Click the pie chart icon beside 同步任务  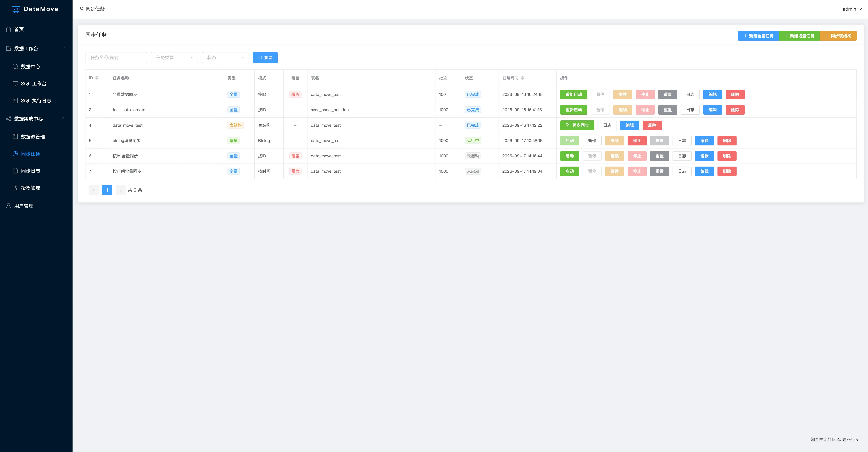(15, 154)
